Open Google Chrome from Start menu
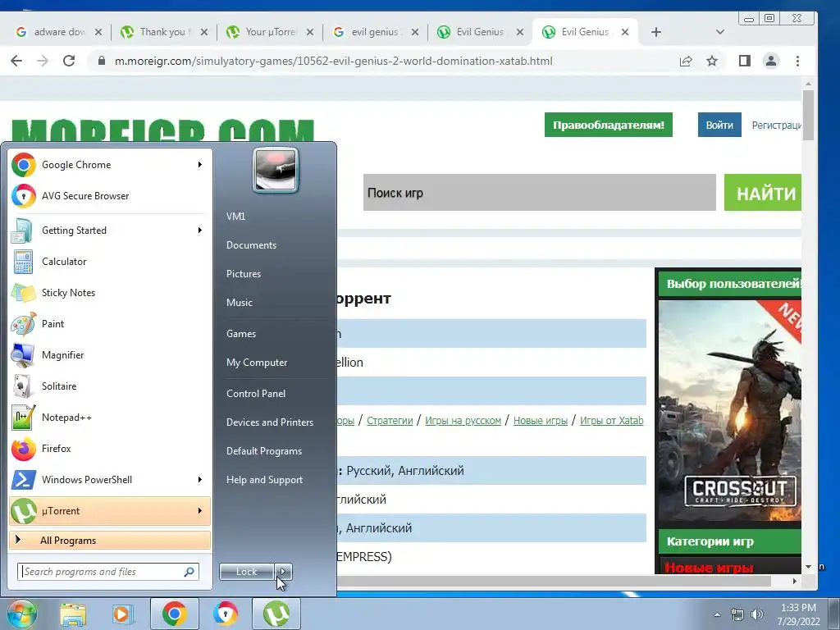The image size is (840, 630). click(110, 164)
